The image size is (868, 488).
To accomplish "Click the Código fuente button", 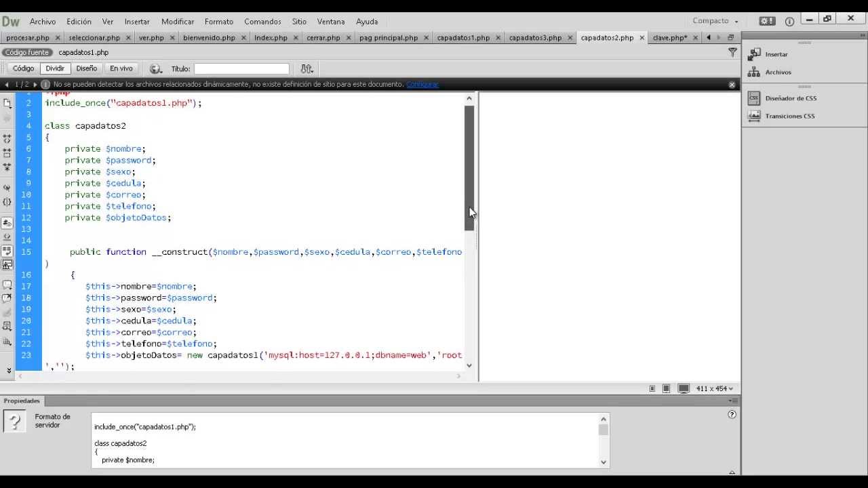I will 27,52.
